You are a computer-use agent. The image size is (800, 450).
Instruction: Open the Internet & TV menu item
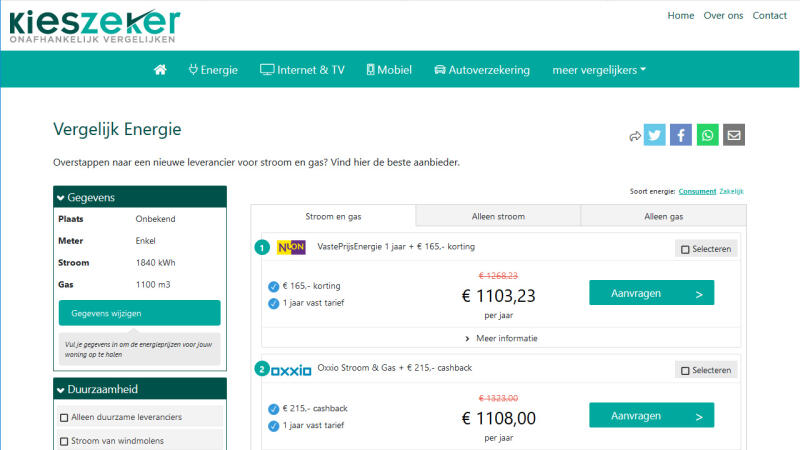(x=302, y=70)
